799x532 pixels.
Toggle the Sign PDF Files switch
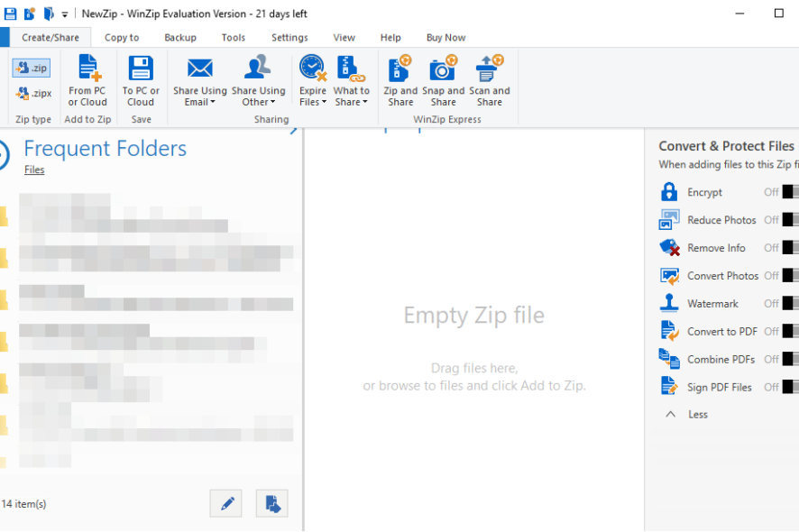[791, 387]
